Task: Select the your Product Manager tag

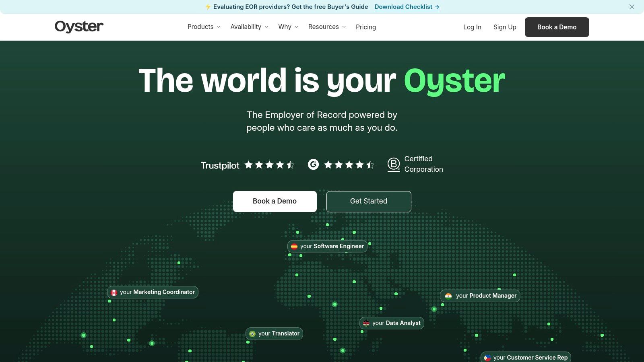Action: point(480,296)
